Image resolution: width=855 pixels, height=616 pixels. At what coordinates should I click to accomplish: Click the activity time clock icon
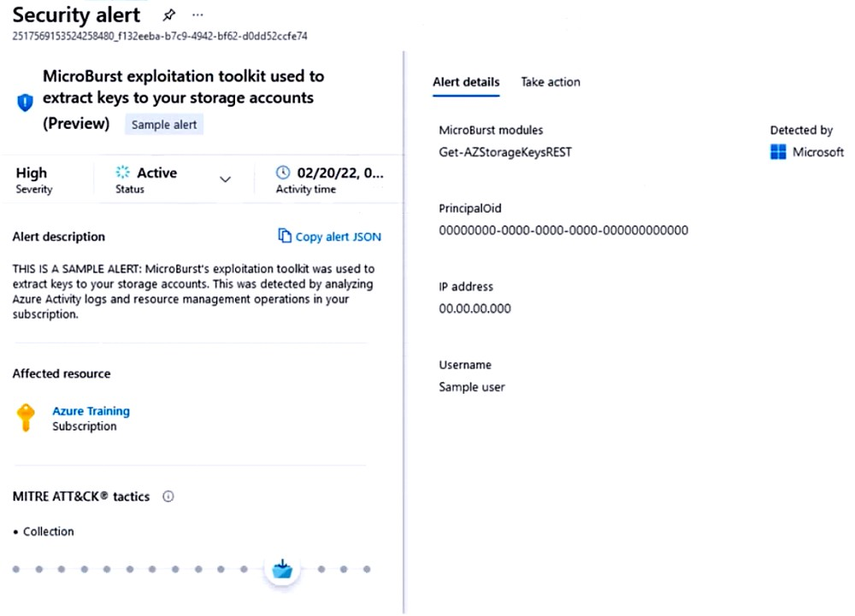[283, 173]
